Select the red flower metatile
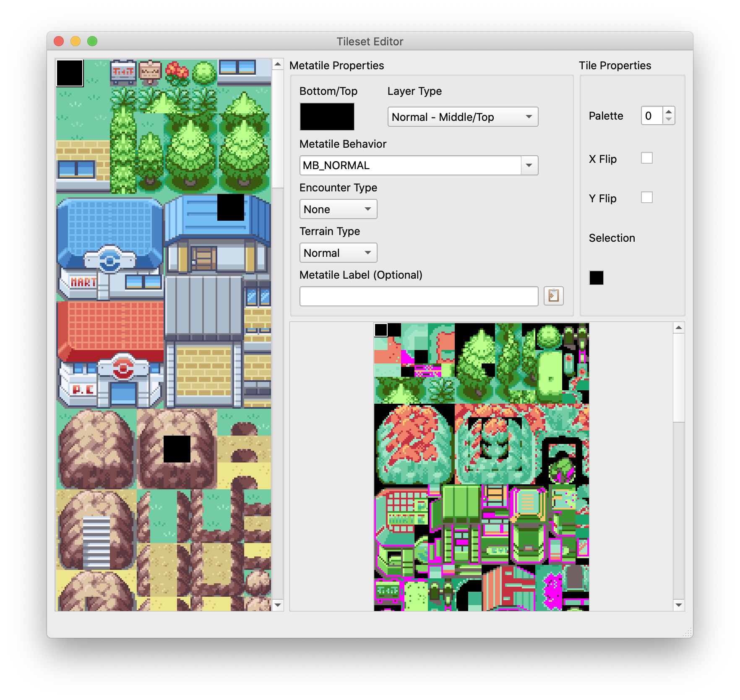Image resolution: width=740 pixels, height=700 pixels. 177,73
